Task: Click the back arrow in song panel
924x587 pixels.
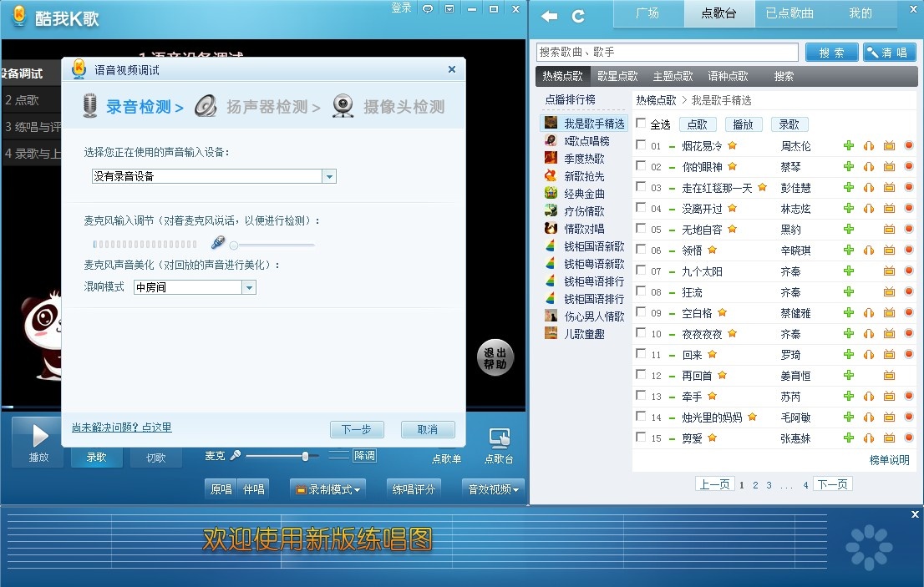Action: (549, 16)
